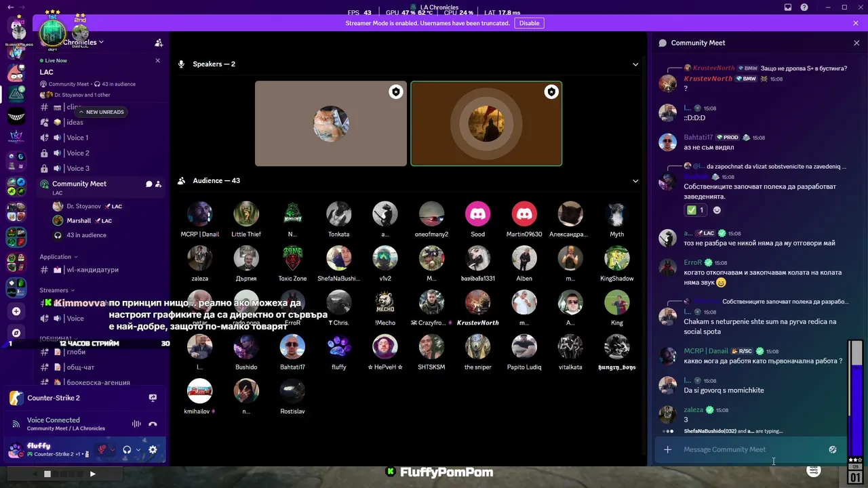Screen dimensions: 868x488
Task: Toggle deafen with the headphones icon
Action: tap(127, 449)
